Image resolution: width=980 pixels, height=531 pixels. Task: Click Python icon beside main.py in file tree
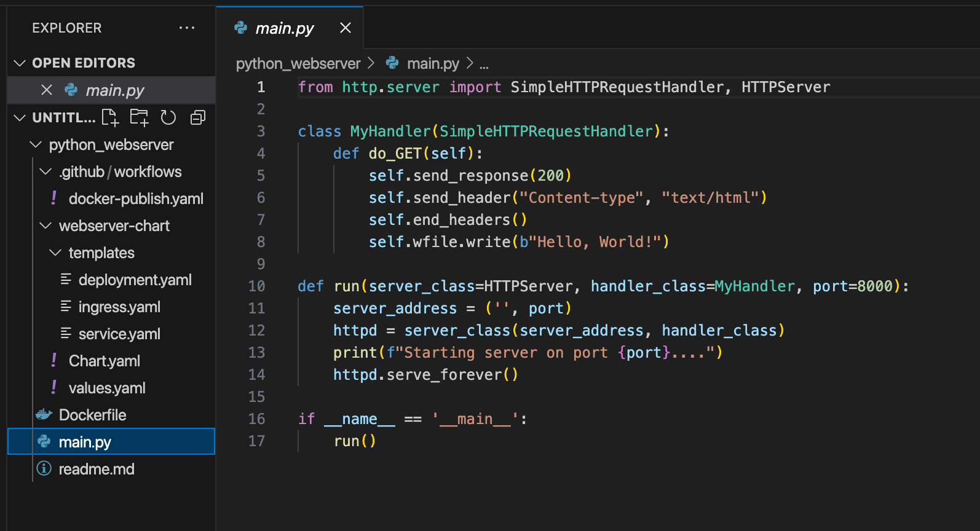[44, 442]
